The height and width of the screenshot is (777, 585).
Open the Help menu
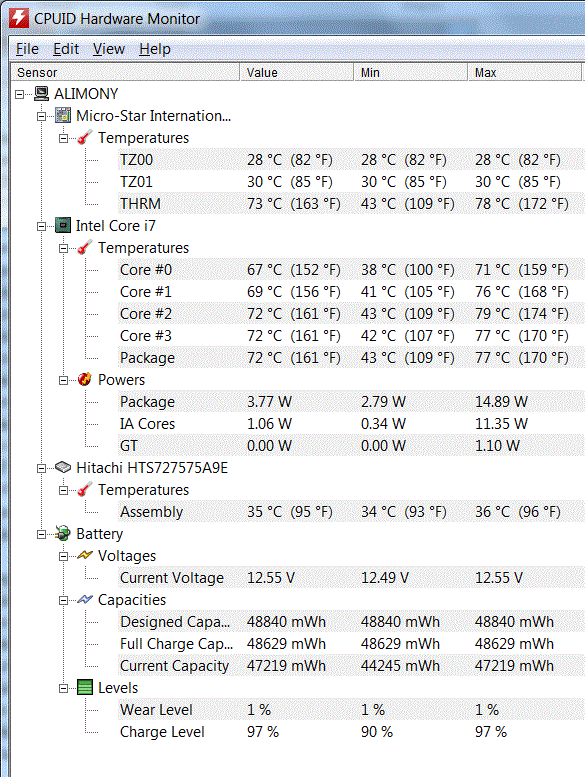point(155,49)
